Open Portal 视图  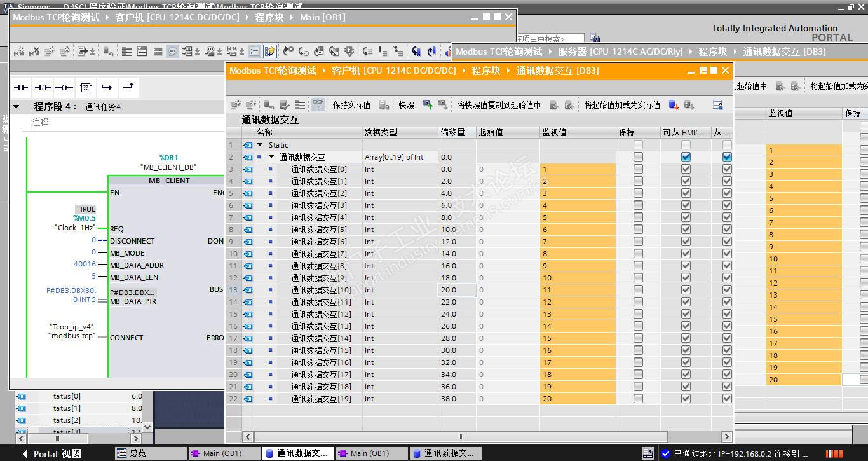[52, 453]
